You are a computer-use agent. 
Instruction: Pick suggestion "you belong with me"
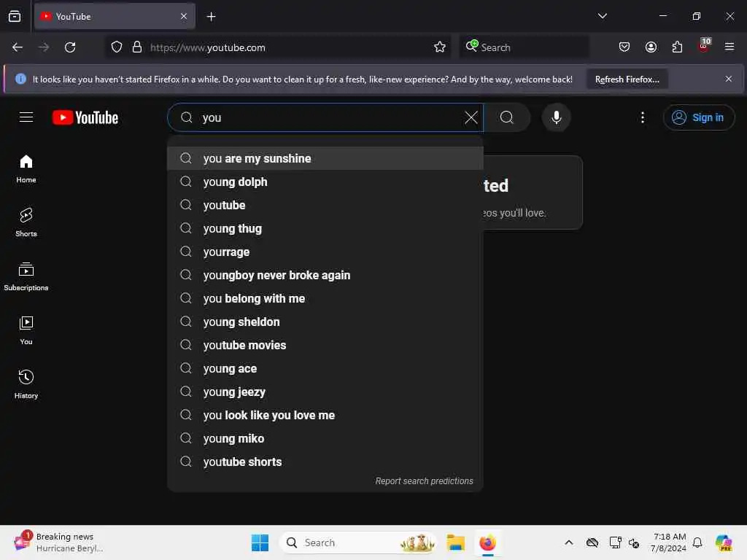tap(325, 298)
